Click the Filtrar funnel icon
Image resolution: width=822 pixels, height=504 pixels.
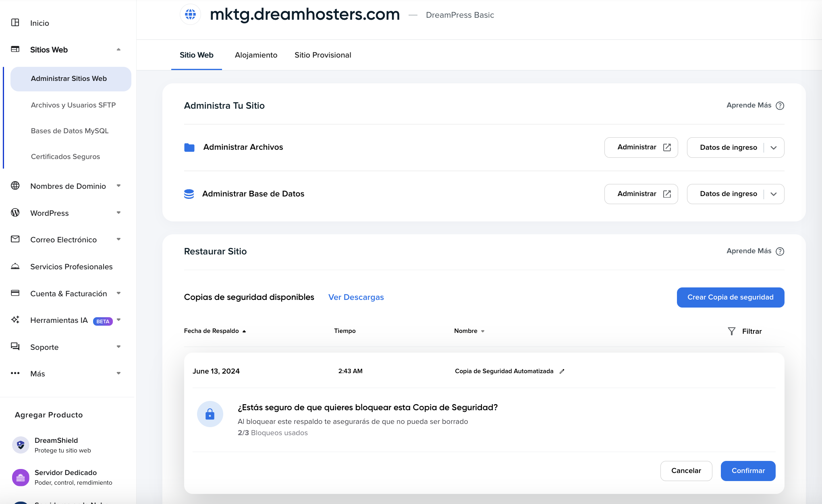click(x=732, y=331)
